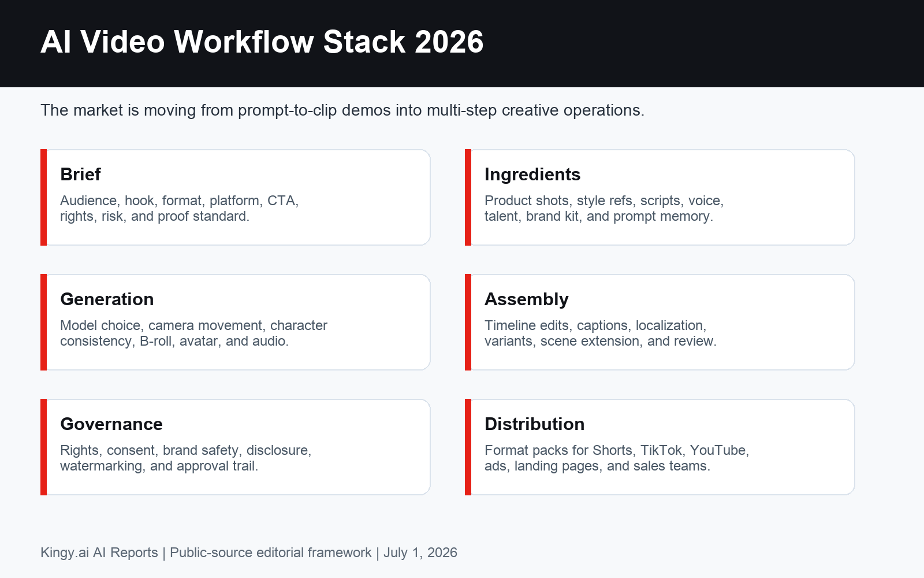Screen dimensions: 924x578
Task: Select the 'Ingredients' card heading
Action: pos(532,175)
